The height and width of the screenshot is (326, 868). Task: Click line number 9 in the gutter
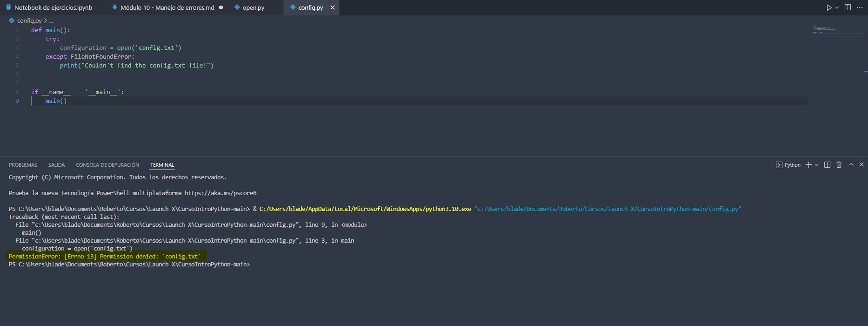(x=17, y=101)
